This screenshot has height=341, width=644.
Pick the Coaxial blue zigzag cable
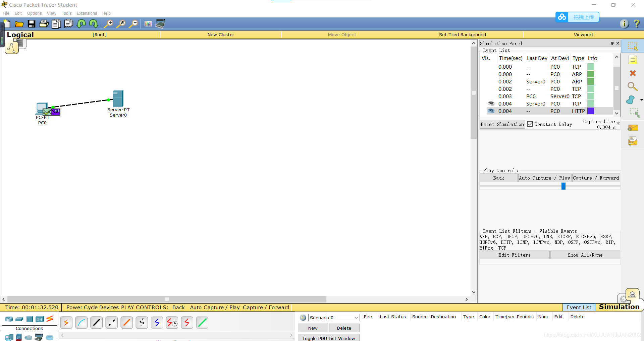coord(157,323)
